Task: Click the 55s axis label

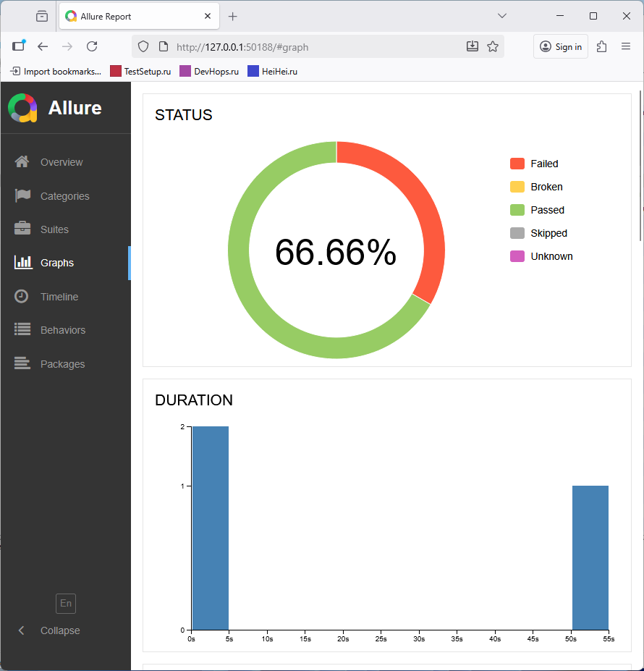Action: point(609,638)
